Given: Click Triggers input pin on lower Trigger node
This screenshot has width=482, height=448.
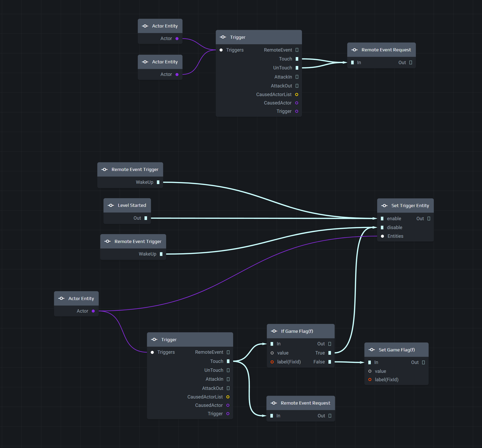Looking at the screenshot, I should (x=152, y=352).
